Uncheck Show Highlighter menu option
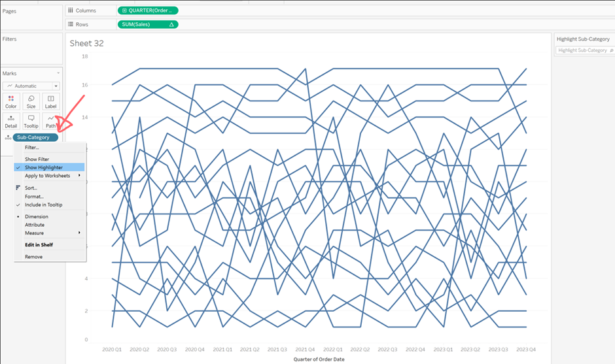 [50, 167]
